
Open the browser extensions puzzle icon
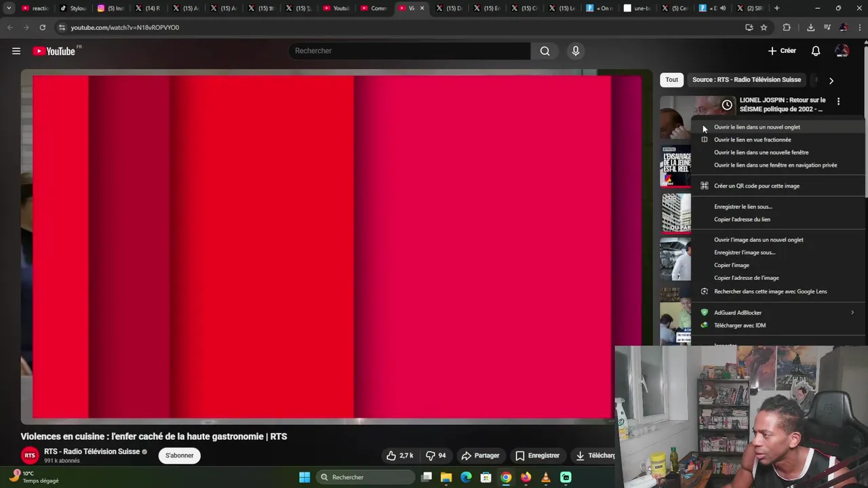[x=787, y=27]
